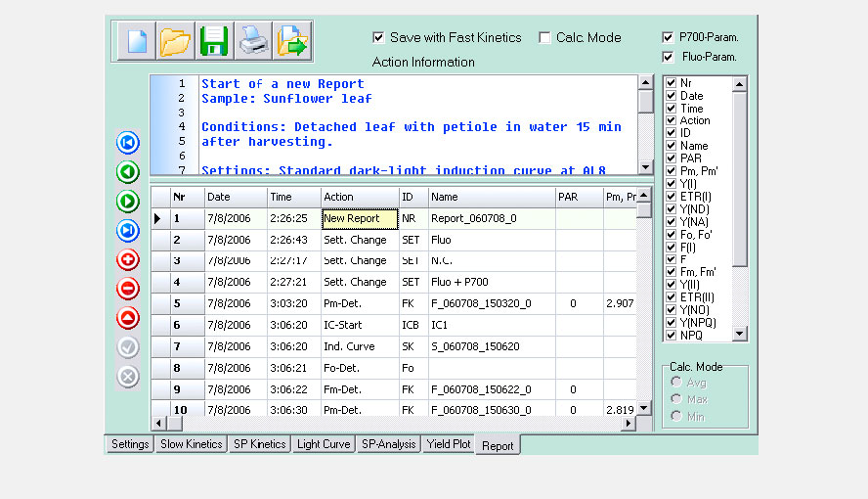The height and width of the screenshot is (499, 868).
Task: Insert a record with the red plus icon
Action: coord(127,259)
